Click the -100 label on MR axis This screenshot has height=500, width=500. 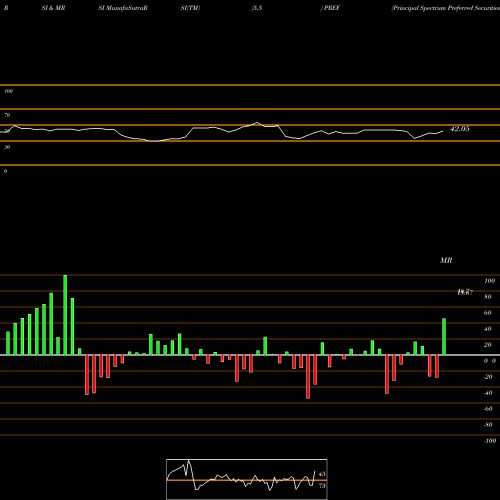489,441
